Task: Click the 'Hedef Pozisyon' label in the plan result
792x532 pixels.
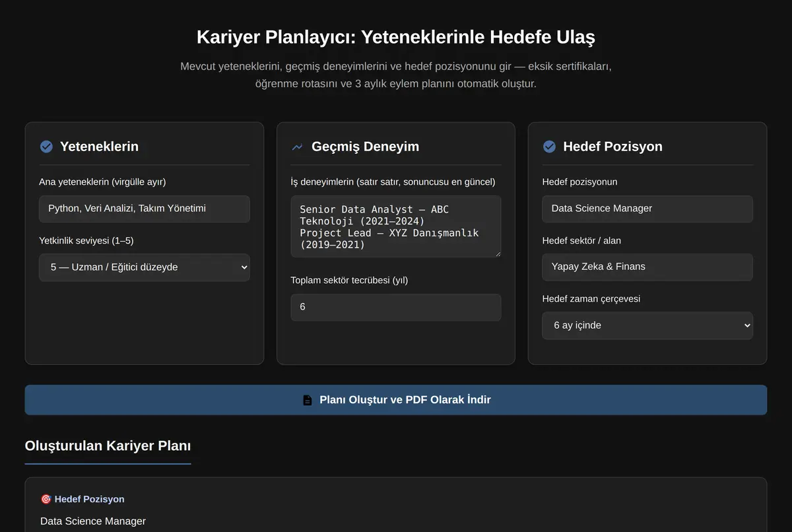Action: pos(89,499)
